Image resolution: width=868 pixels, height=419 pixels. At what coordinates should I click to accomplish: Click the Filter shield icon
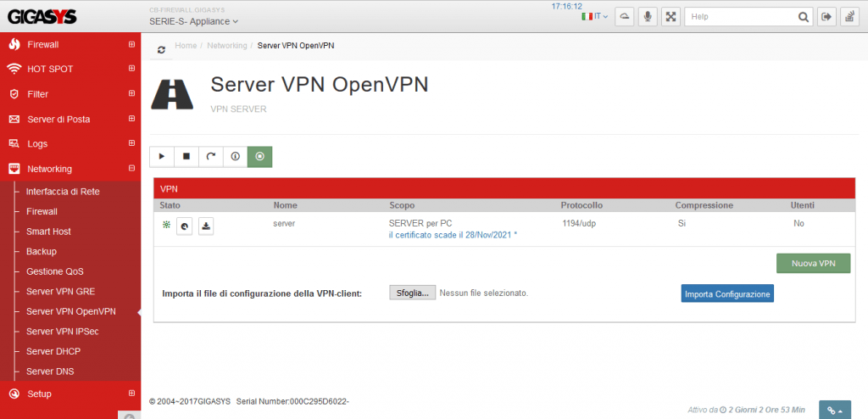coord(14,94)
